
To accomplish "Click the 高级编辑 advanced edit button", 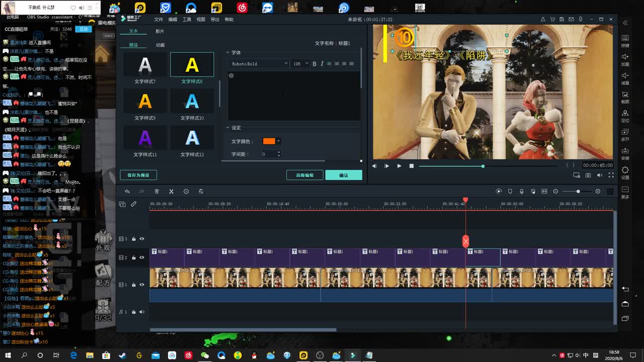I will point(304,175).
